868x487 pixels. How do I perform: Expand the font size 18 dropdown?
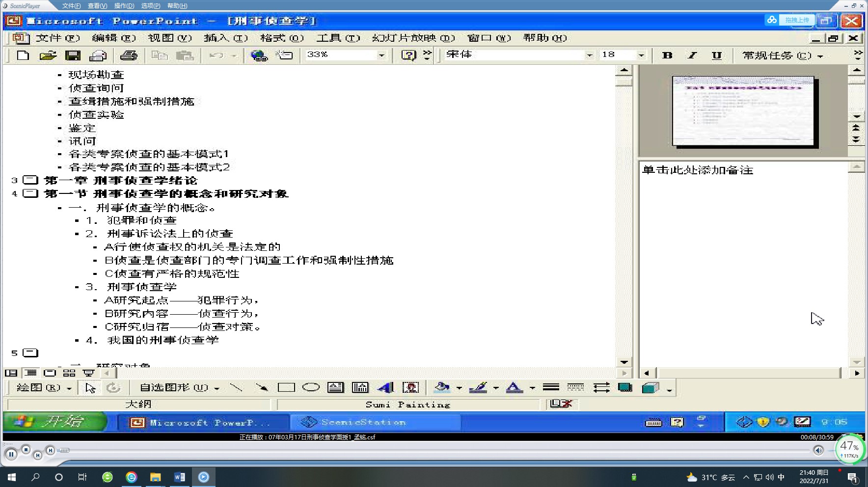[641, 55]
